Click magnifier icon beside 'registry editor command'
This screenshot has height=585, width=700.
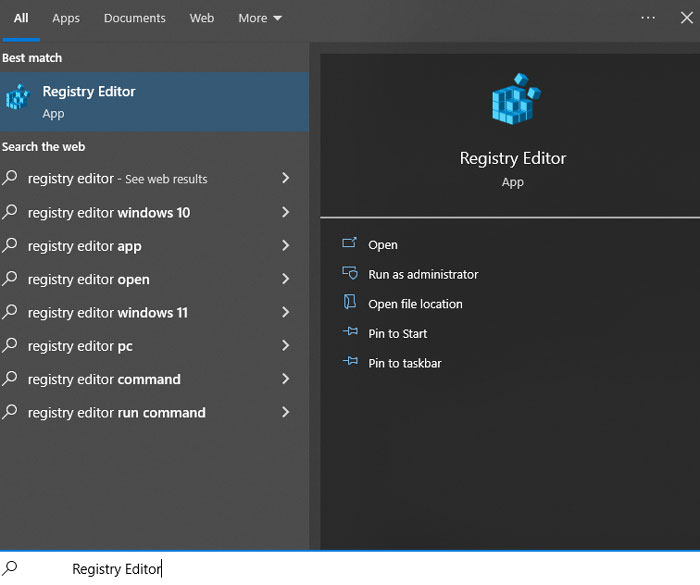coord(9,379)
